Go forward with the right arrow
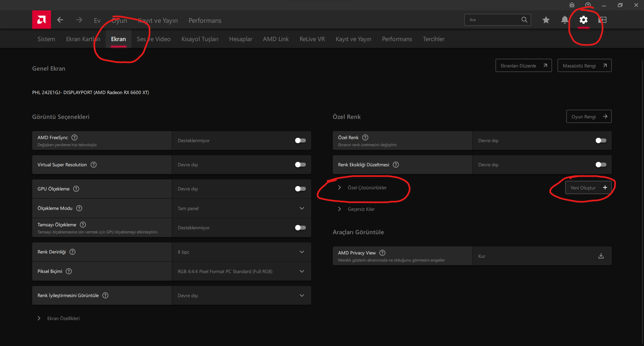 tap(79, 20)
